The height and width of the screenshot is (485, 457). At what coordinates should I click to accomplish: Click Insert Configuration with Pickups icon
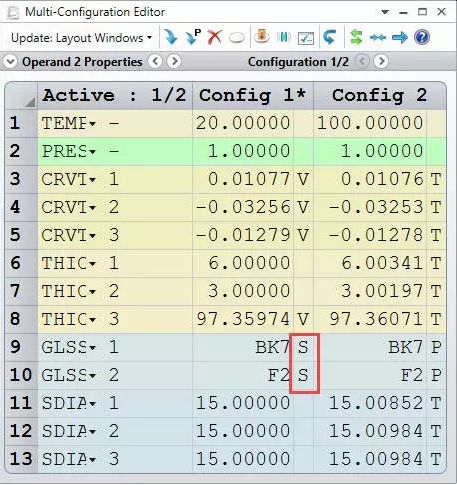click(193, 37)
